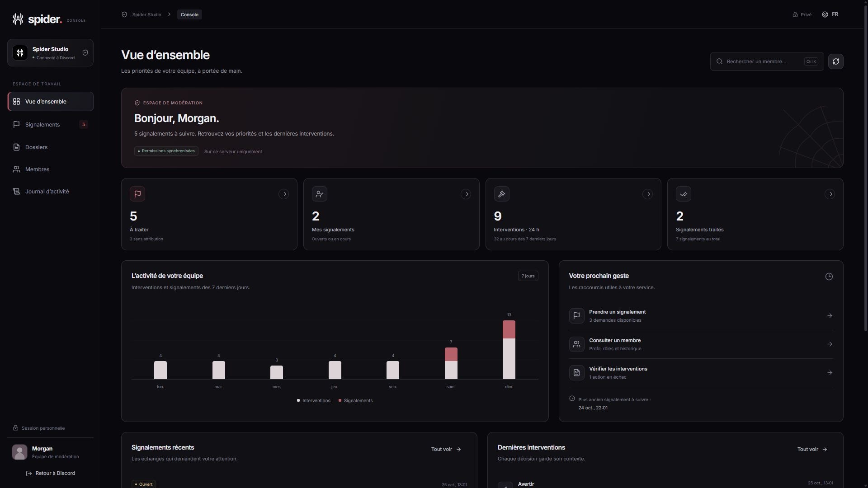Image resolution: width=868 pixels, height=488 pixels.
Task: Select Vue d'ensemble in the sidebar
Action: [x=51, y=102]
